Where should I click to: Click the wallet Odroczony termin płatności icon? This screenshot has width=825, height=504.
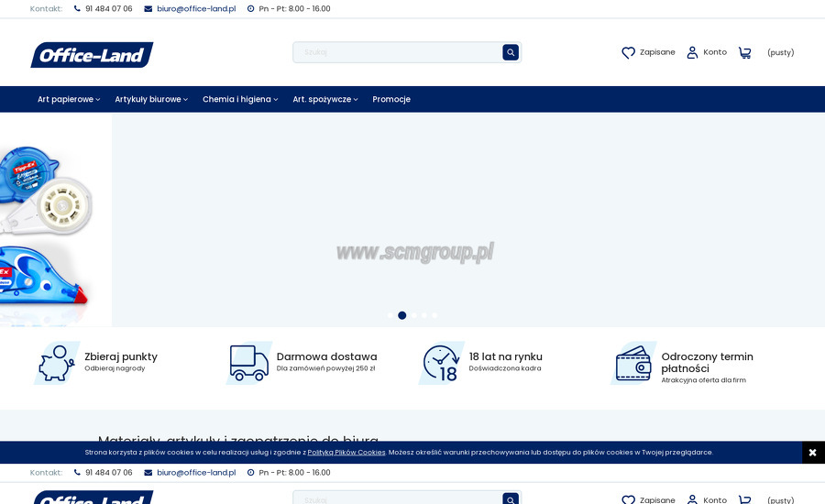point(633,363)
